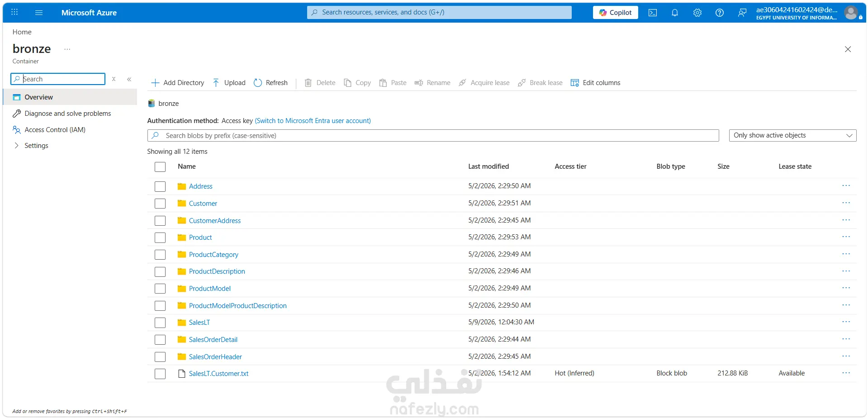This screenshot has height=418, width=868.
Task: Check the ProductDescription folder checkbox
Action: point(160,271)
